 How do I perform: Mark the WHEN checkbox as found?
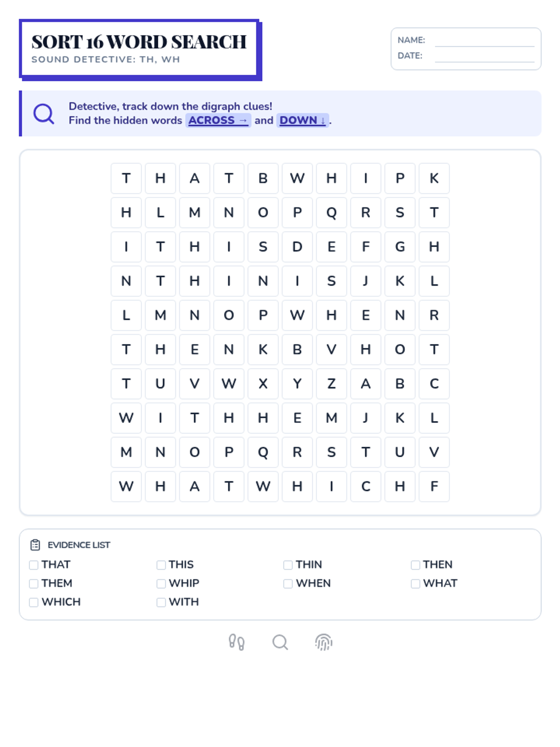point(288,584)
